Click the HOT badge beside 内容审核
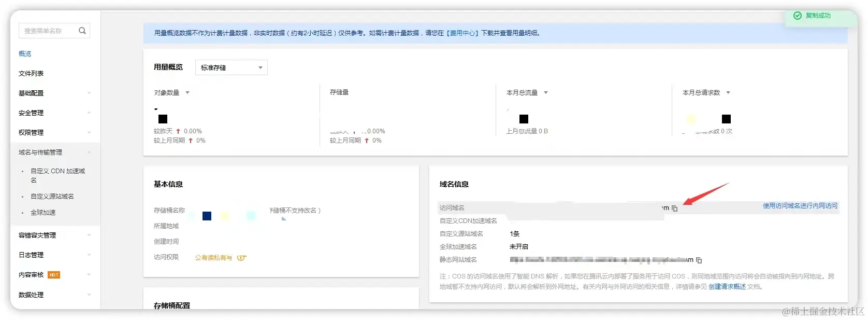This screenshot has height=320, width=868. (x=54, y=275)
